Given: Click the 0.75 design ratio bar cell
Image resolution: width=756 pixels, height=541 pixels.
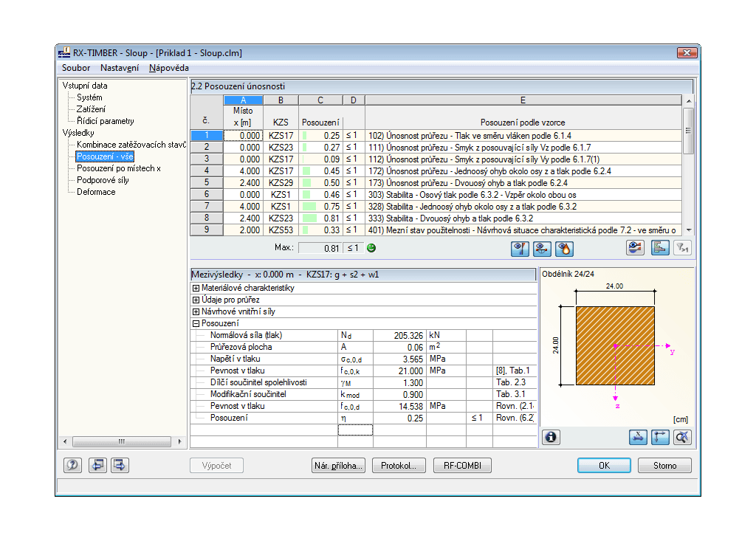Looking at the screenshot, I should (320, 207).
